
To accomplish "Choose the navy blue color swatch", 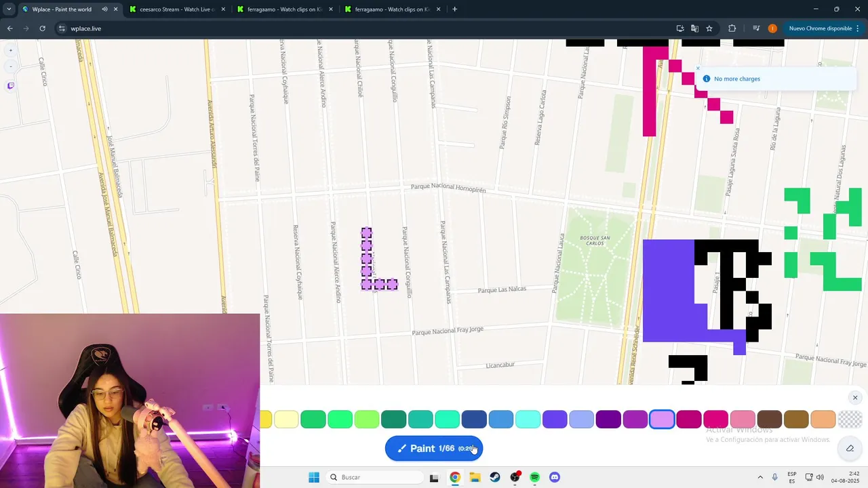I will [x=474, y=420].
